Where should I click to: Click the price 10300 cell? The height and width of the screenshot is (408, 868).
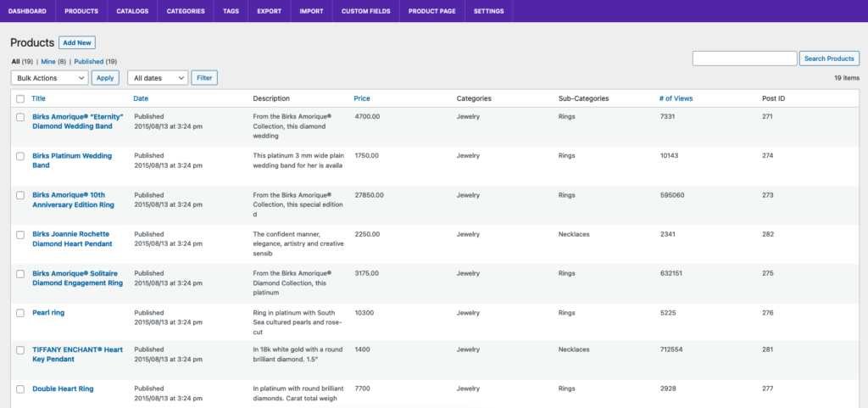click(x=364, y=313)
